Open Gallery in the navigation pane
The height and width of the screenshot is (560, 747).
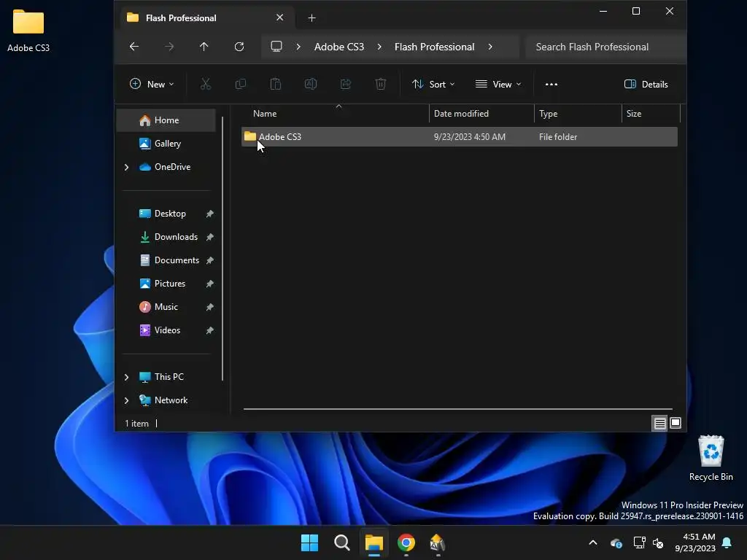166,144
